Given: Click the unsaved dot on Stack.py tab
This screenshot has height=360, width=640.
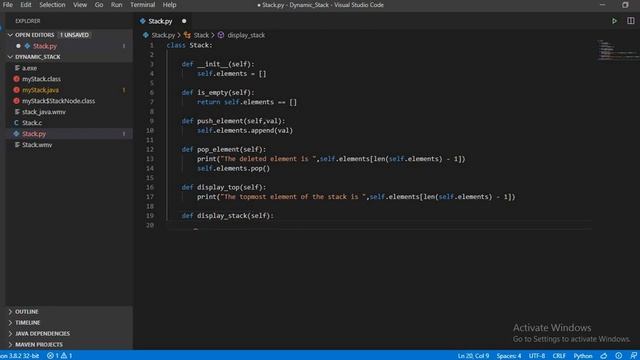Looking at the screenshot, I should (x=184, y=21).
